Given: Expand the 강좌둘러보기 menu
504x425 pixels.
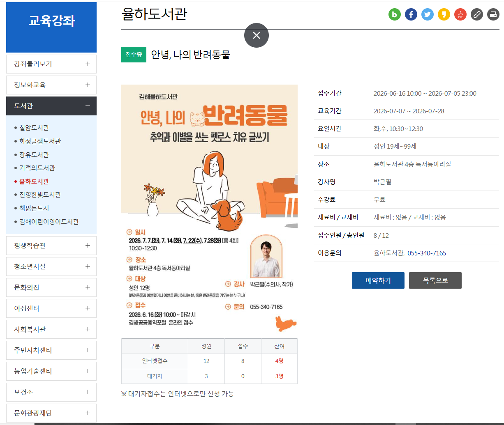Looking at the screenshot, I should pyautogui.click(x=51, y=64).
